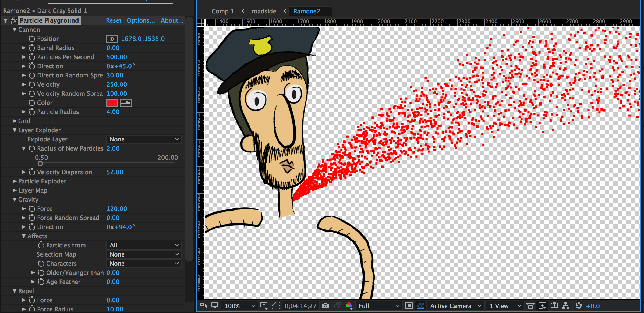The image size is (644, 313).
Task: Collapse the Gravity group
Action: pos(15,200)
